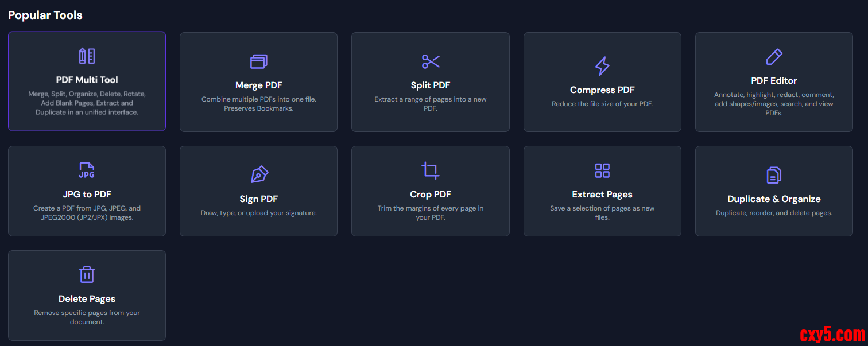Click the Sign PDF description text
Viewport: 868px width, 346px height.
click(x=259, y=213)
